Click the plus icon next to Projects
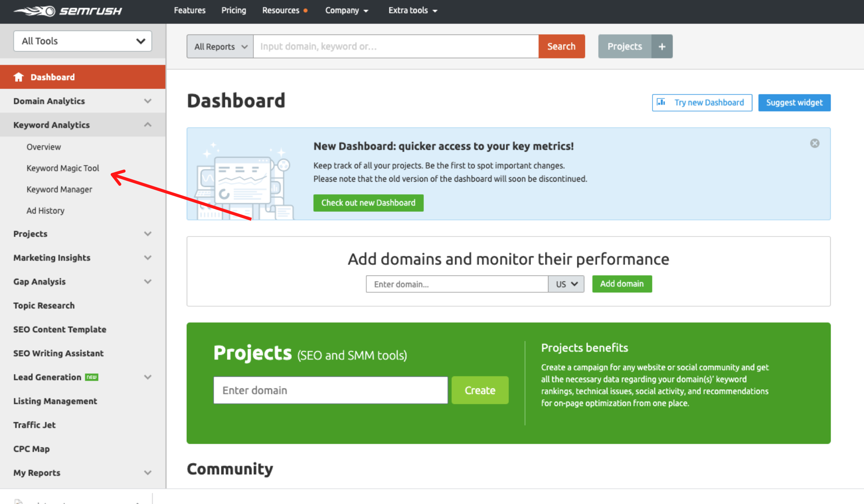This screenshot has height=504, width=864. point(662,46)
